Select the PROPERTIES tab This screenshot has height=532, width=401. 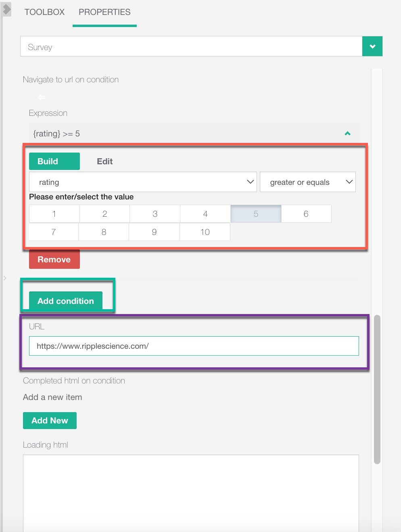point(104,12)
